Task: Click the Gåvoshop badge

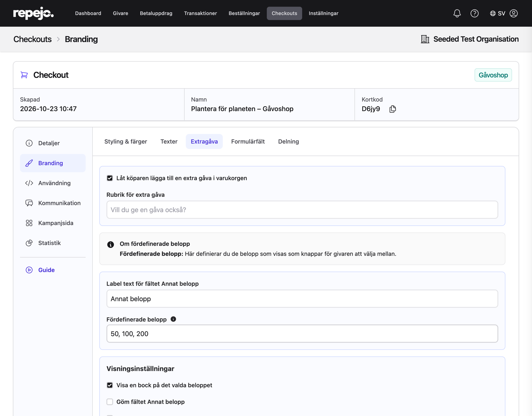Action: point(493,75)
